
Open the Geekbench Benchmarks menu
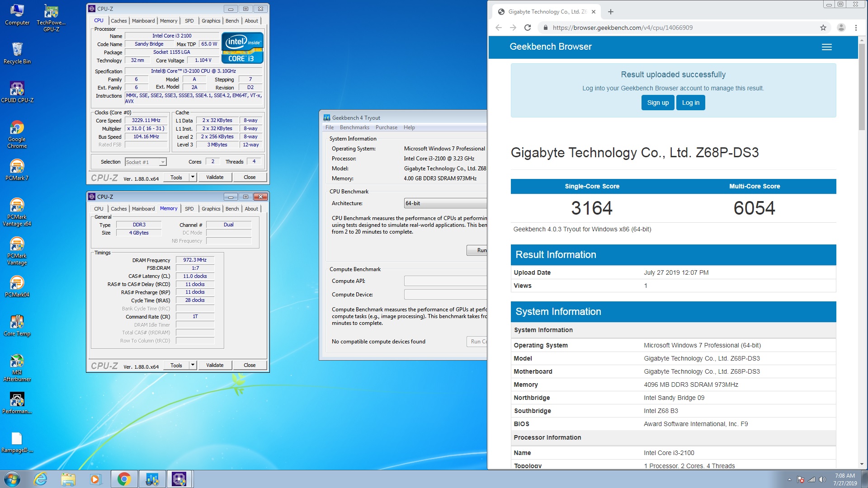tap(354, 127)
